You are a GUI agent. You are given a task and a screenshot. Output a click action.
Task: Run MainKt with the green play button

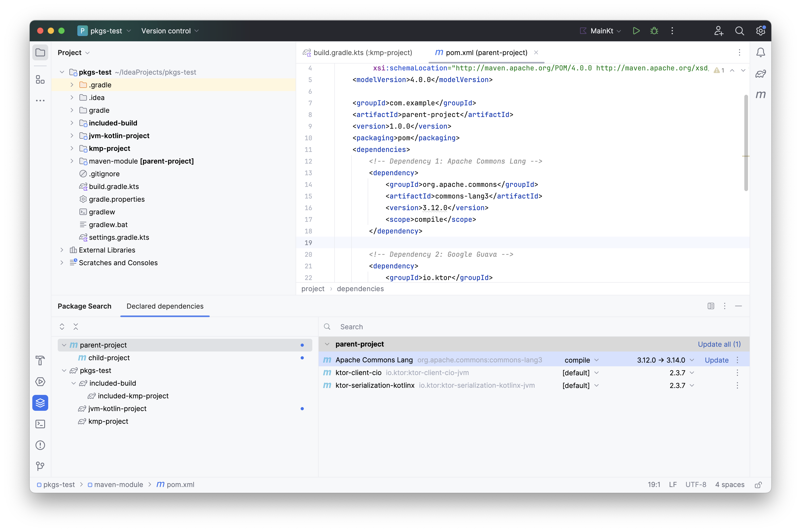[x=636, y=31]
